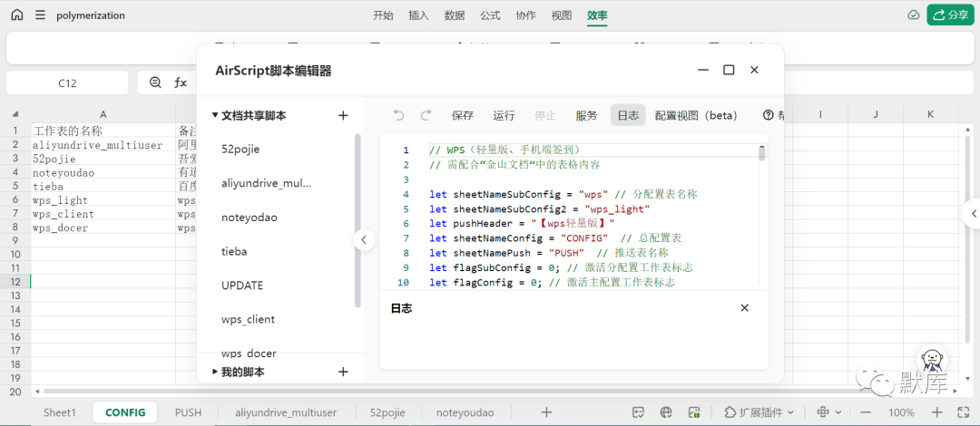Click the script list scrollbar
Image resolution: width=980 pixels, height=426 pixels.
point(358,220)
